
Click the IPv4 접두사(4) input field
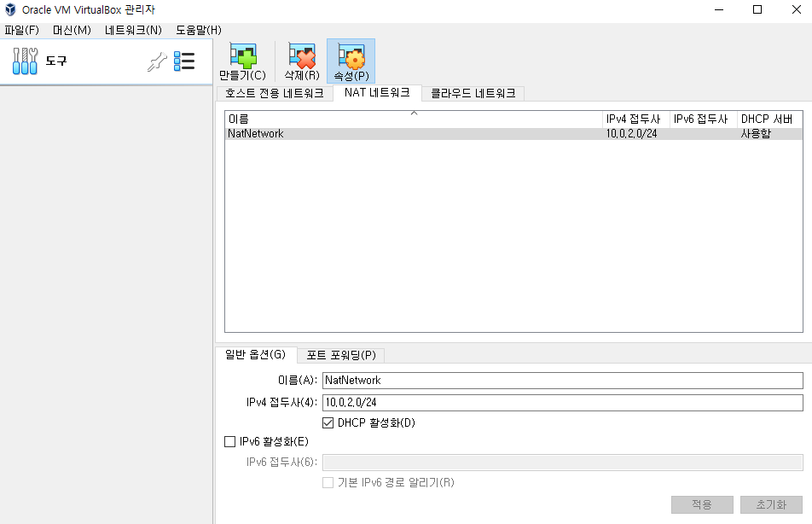[x=562, y=403]
